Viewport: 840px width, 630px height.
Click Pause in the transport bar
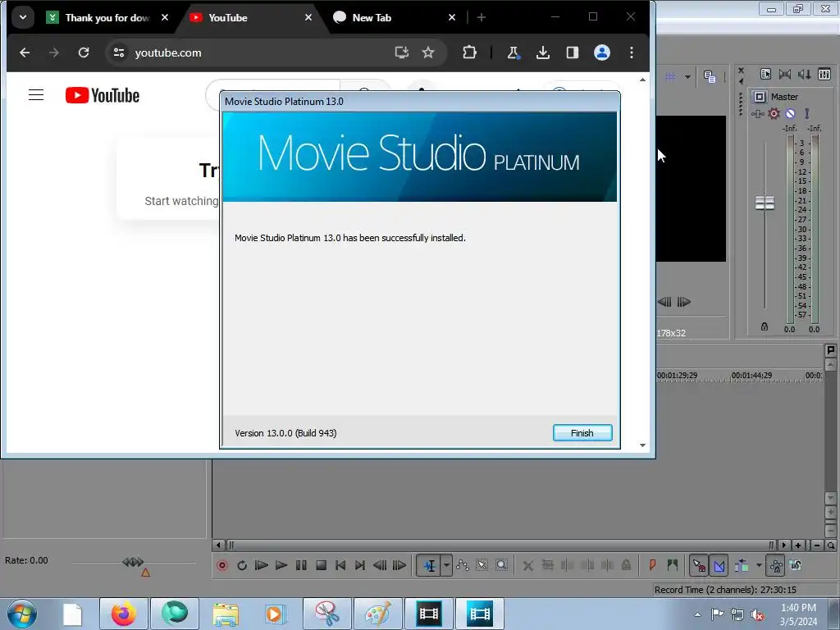click(301, 565)
